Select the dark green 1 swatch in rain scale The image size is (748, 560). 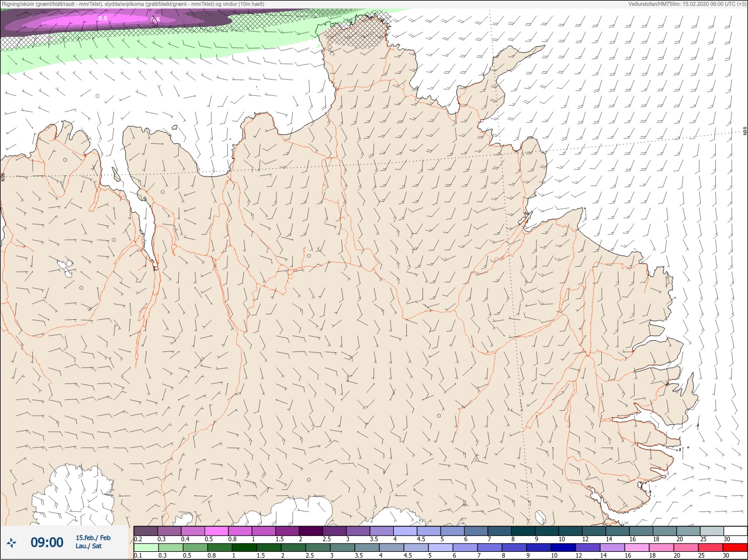coord(244,548)
